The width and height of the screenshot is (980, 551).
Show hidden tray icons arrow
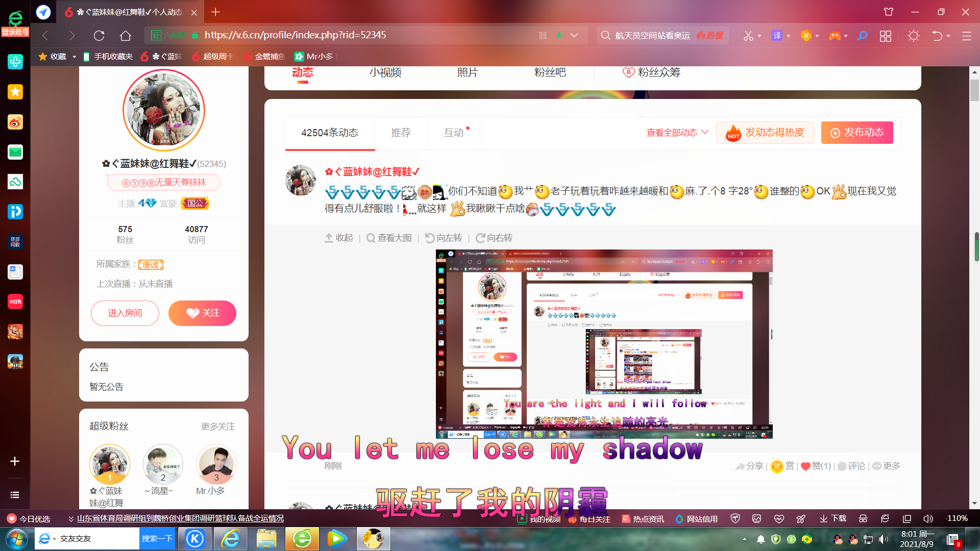click(x=744, y=539)
